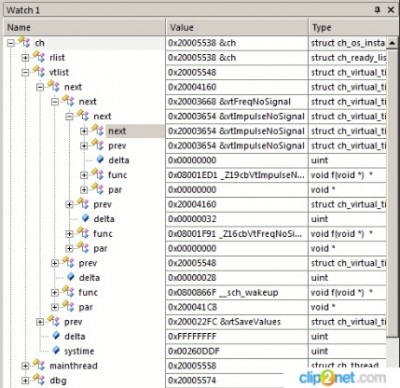
Task: Expand the highlighted next node
Action: pyautogui.click(x=84, y=131)
